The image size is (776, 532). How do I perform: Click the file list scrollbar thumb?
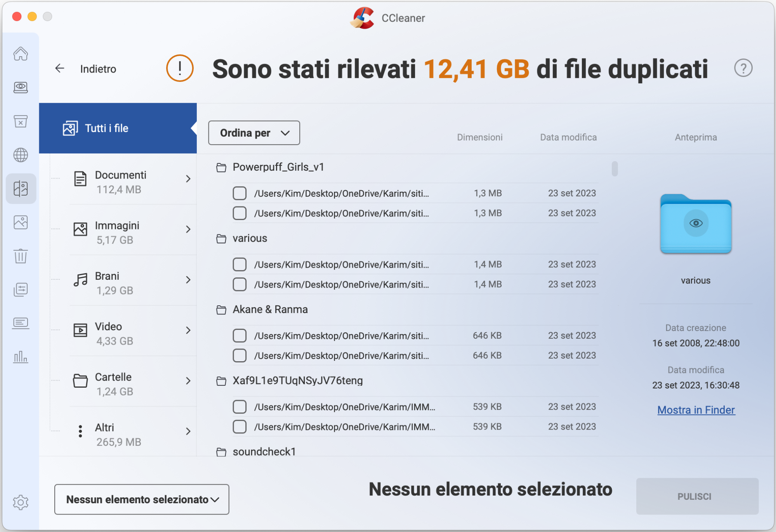coord(615,169)
